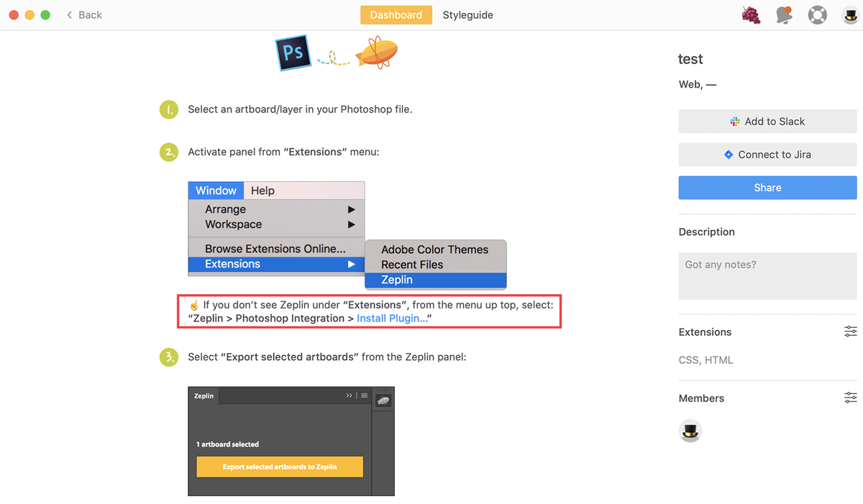Screen dimensions: 863x504
Task: Open the Install Plugin… link
Action: pyautogui.click(x=392, y=319)
